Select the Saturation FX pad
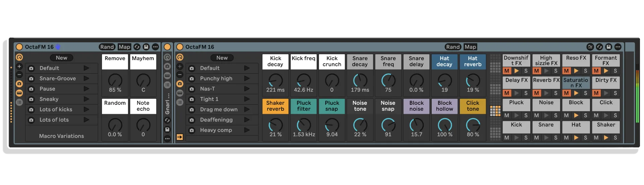This screenshot has height=185, width=644. tap(576, 83)
